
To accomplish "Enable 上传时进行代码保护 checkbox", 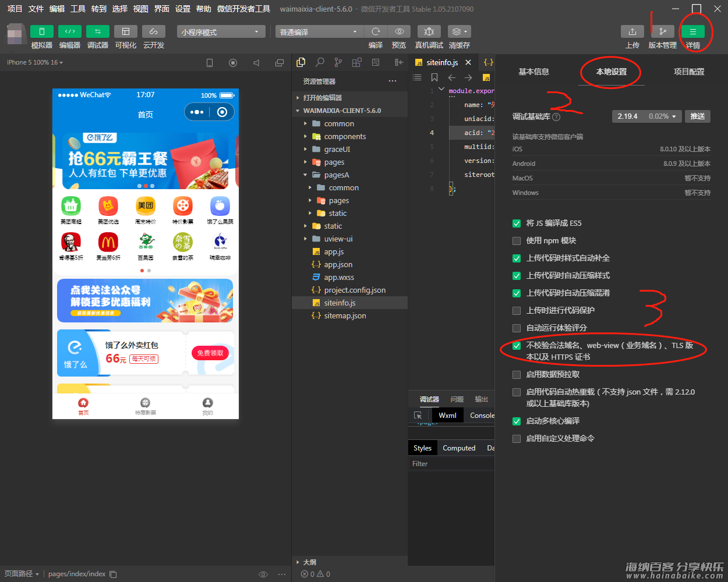I will 517,311.
